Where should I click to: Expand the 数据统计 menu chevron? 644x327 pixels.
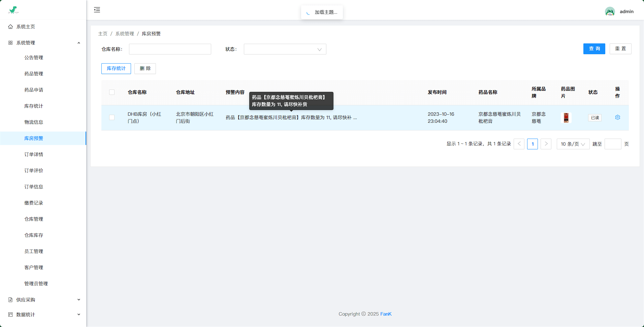79,315
